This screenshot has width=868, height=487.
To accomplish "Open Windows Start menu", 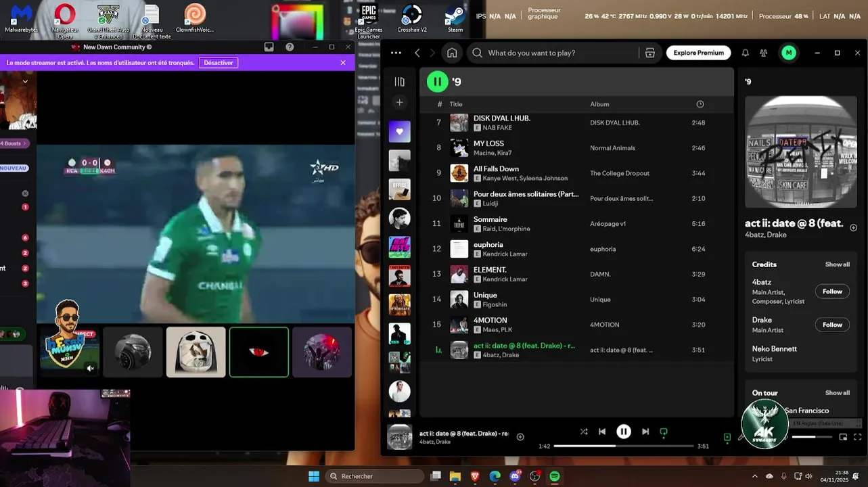I will (314, 476).
